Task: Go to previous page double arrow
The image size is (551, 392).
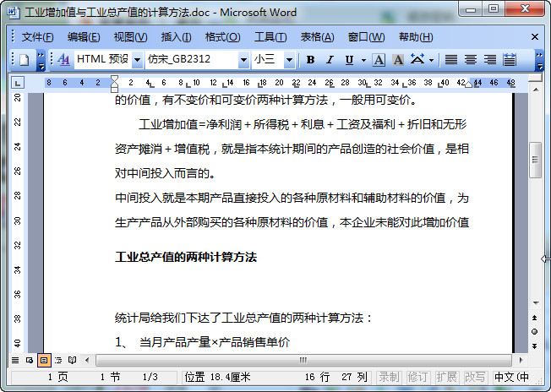Action: 534,318
